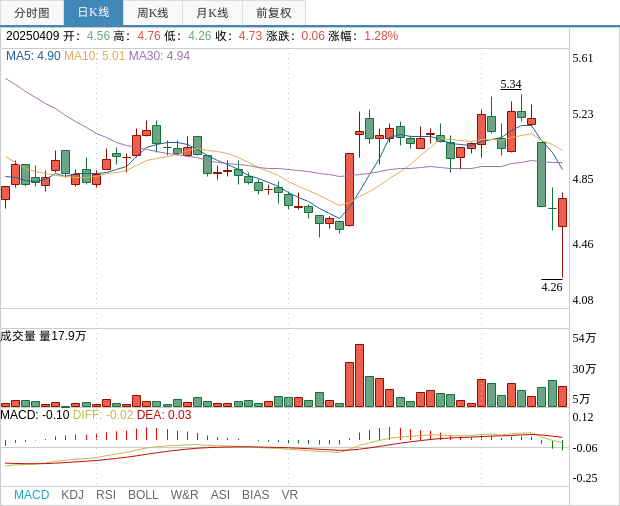
Task: Select the VR indicator
Action: pyautogui.click(x=289, y=495)
